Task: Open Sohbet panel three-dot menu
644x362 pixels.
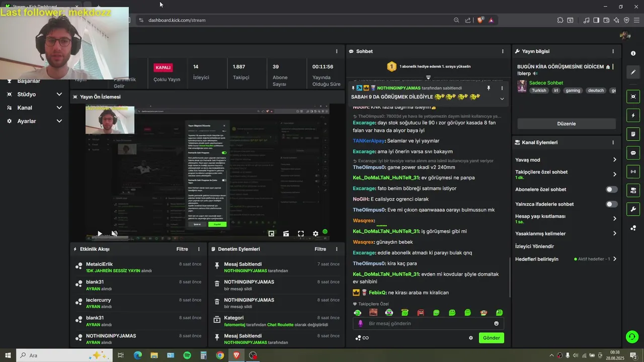Action: pos(502,51)
